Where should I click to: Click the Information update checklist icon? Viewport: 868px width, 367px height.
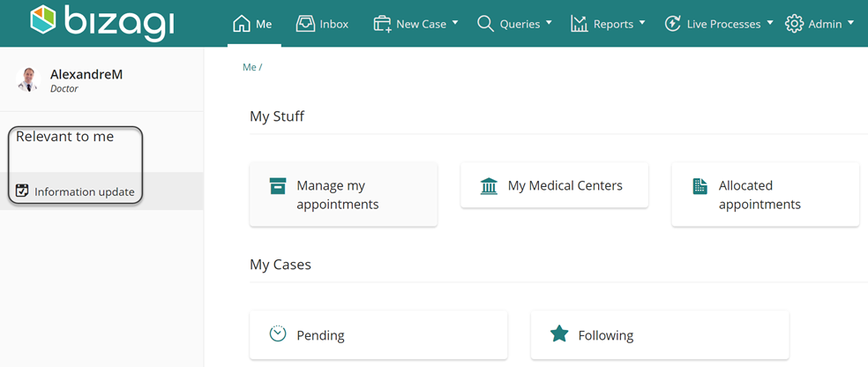(21, 191)
